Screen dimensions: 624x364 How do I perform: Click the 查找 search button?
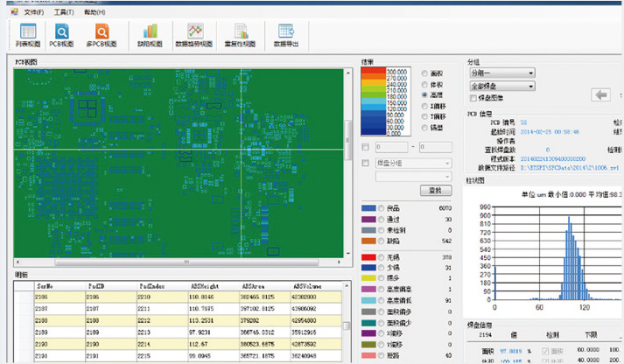[x=435, y=190]
